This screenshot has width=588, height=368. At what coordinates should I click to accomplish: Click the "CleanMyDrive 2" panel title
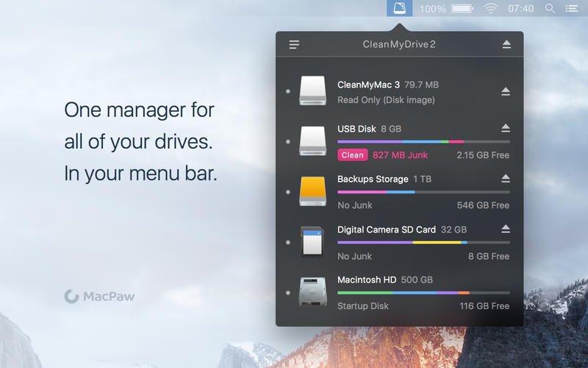click(x=399, y=44)
